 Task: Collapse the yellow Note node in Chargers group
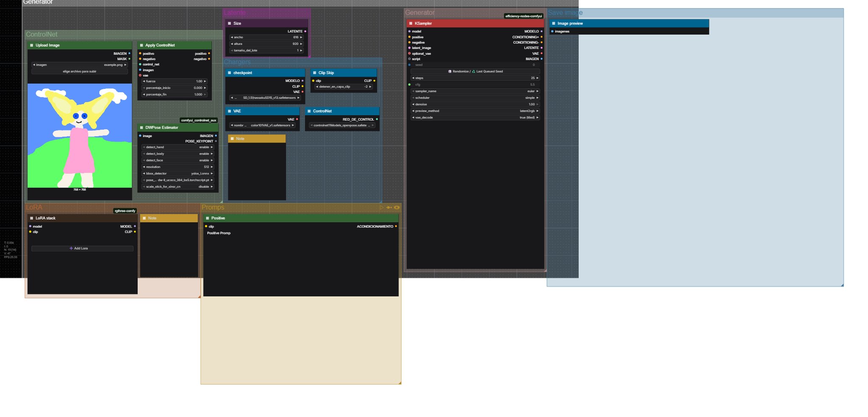[x=232, y=139]
